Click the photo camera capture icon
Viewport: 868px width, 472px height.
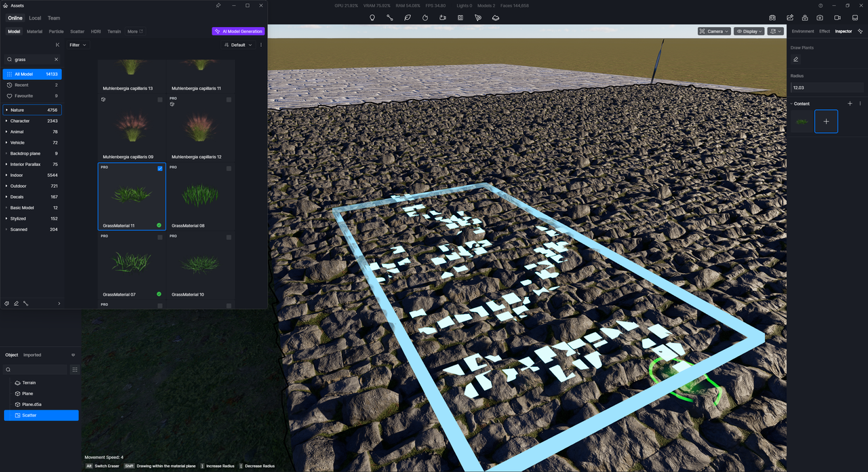coord(820,18)
